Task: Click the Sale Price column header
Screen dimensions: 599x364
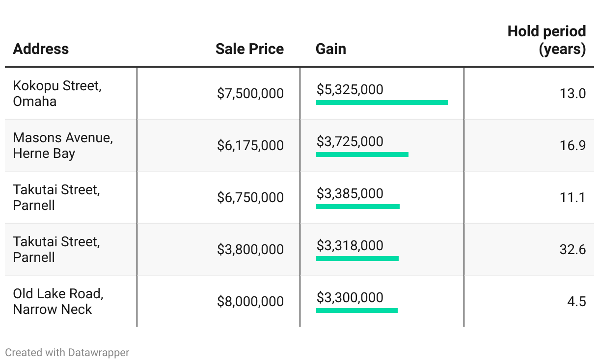Action: pos(249,49)
